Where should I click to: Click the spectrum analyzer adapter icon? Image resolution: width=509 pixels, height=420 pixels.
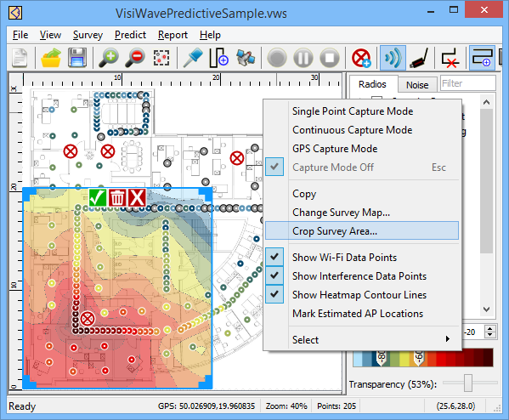pos(419,59)
